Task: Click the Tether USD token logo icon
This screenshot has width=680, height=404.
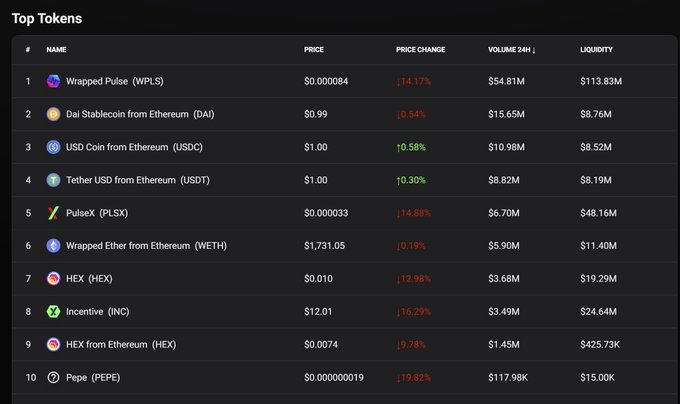Action: tap(53, 180)
